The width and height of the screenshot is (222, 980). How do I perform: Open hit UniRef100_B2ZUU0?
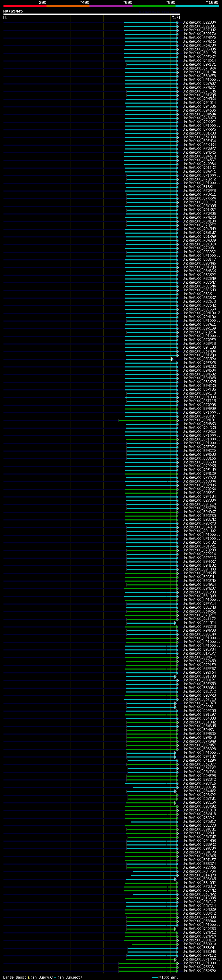(199, 23)
